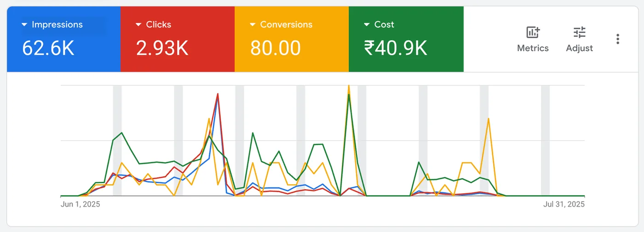
Task: Click the Jun 1, 2025 axis label
Action: pos(80,204)
